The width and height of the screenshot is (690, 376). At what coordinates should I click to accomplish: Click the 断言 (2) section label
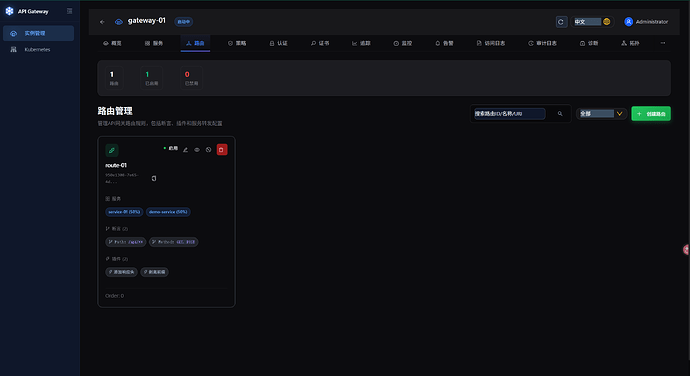117,229
